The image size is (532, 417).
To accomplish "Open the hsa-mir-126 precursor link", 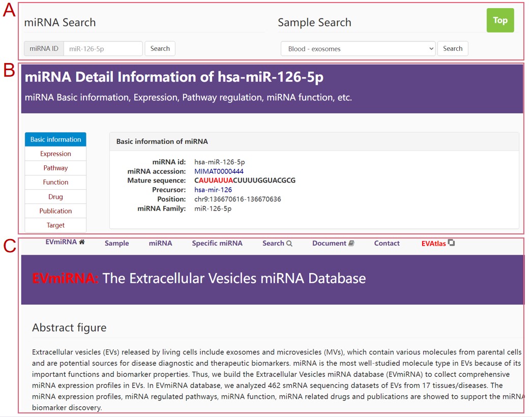I will (x=213, y=190).
